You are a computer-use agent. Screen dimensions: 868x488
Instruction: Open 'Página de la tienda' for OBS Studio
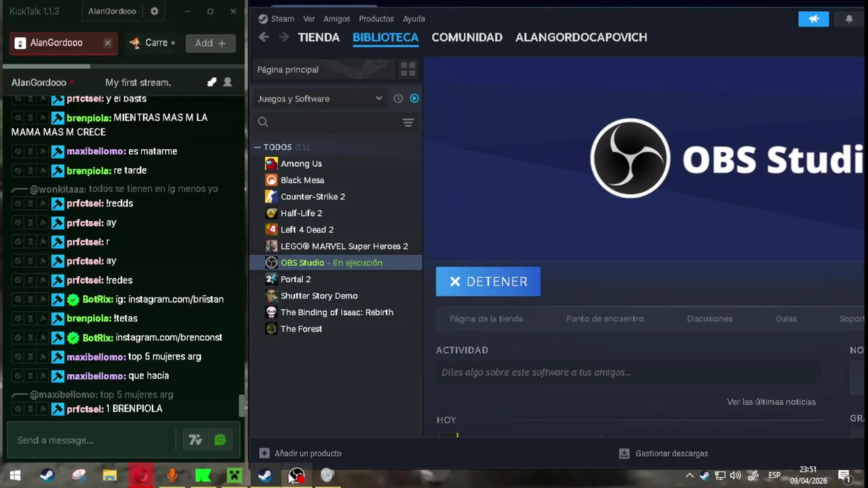coord(486,319)
